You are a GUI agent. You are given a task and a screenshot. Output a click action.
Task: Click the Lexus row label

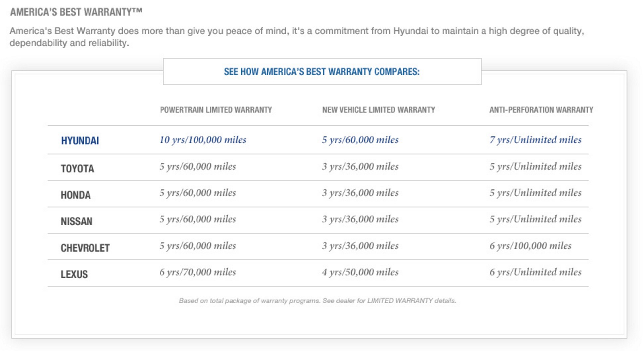click(x=74, y=274)
